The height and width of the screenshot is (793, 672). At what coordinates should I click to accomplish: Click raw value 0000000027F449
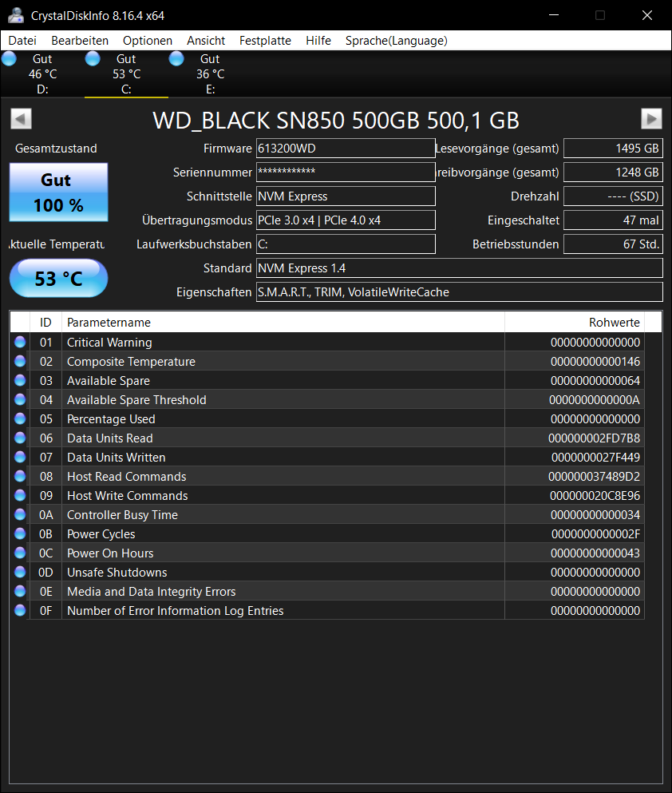click(595, 457)
